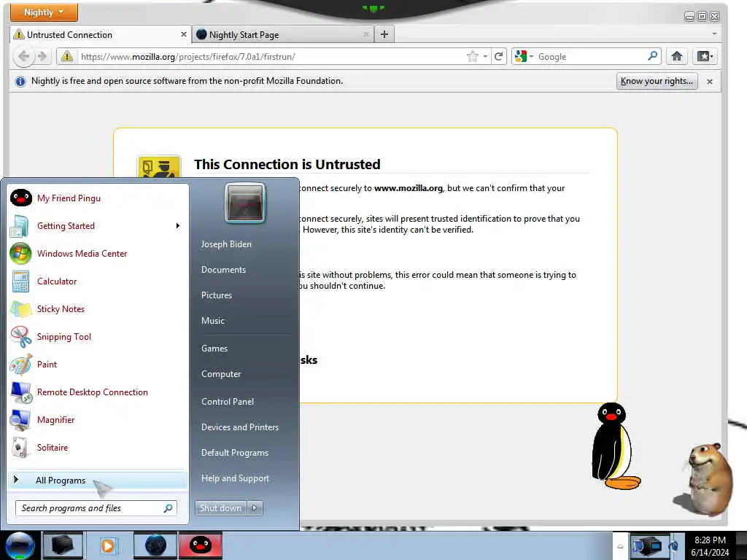Click the Know your rights button
747x560 pixels.
tap(657, 81)
